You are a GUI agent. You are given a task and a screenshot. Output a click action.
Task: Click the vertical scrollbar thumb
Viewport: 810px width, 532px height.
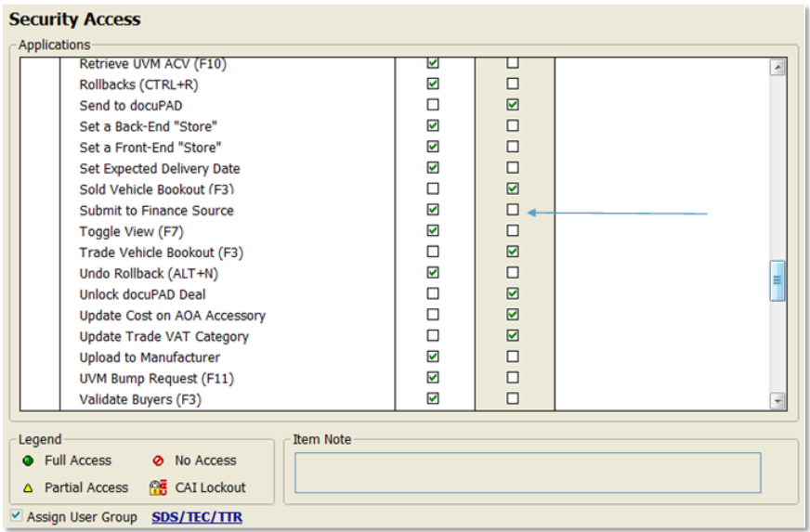point(777,280)
